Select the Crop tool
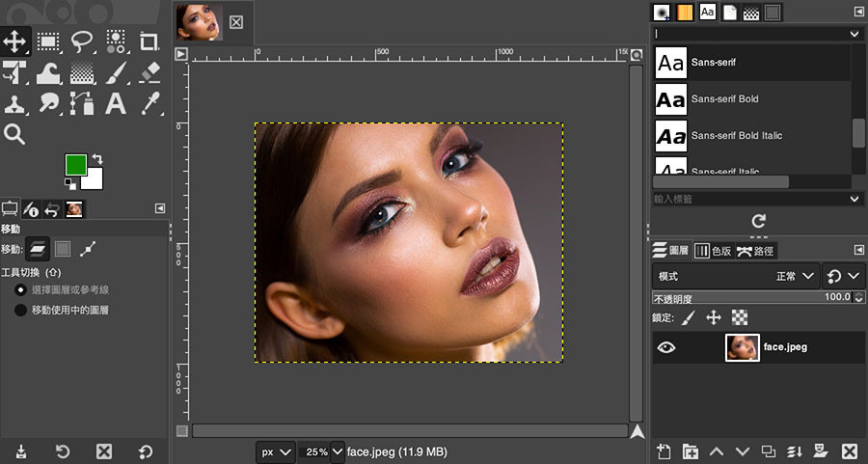Screen dimensions: 868x464 click(149, 41)
